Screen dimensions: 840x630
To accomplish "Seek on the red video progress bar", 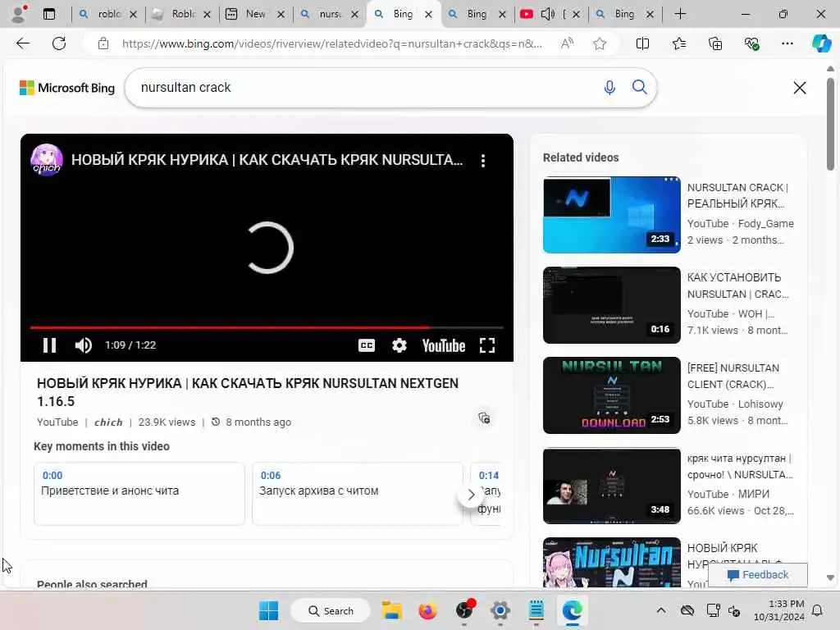I will click(x=267, y=326).
